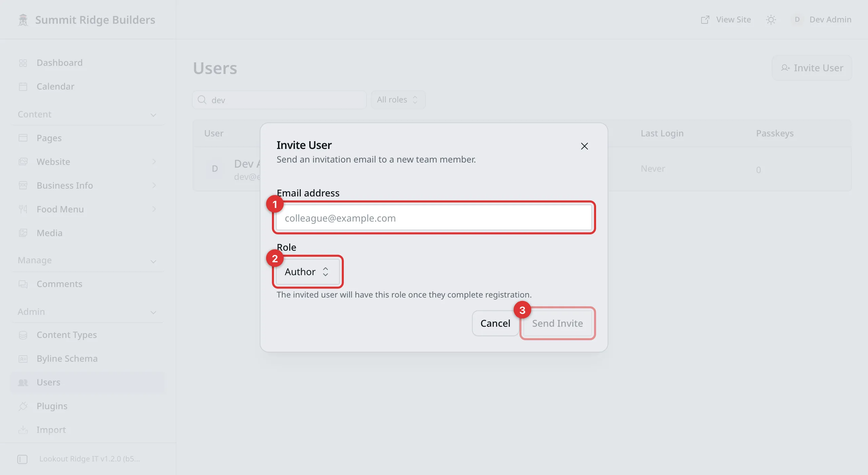The width and height of the screenshot is (868, 475).
Task: Click the search magnifier icon in Users
Action: click(x=202, y=100)
